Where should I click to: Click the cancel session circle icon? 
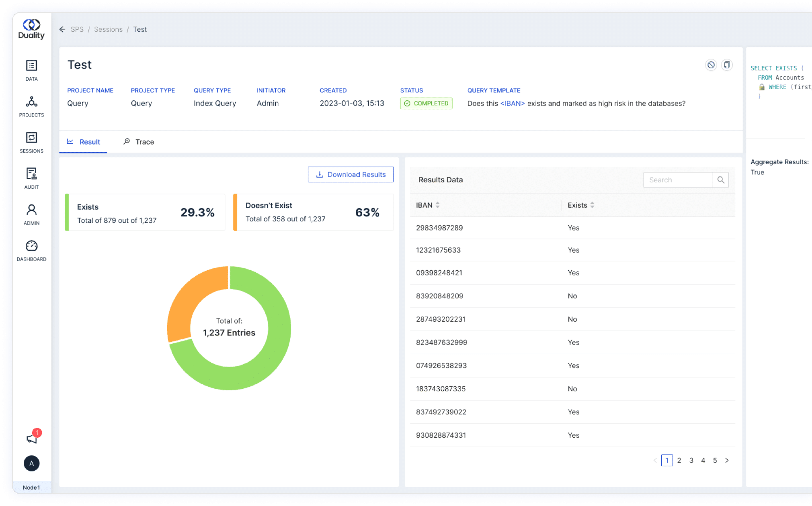pyautogui.click(x=711, y=65)
